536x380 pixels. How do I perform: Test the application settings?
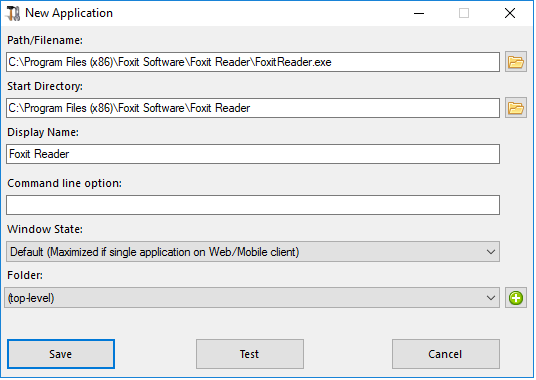click(x=250, y=354)
